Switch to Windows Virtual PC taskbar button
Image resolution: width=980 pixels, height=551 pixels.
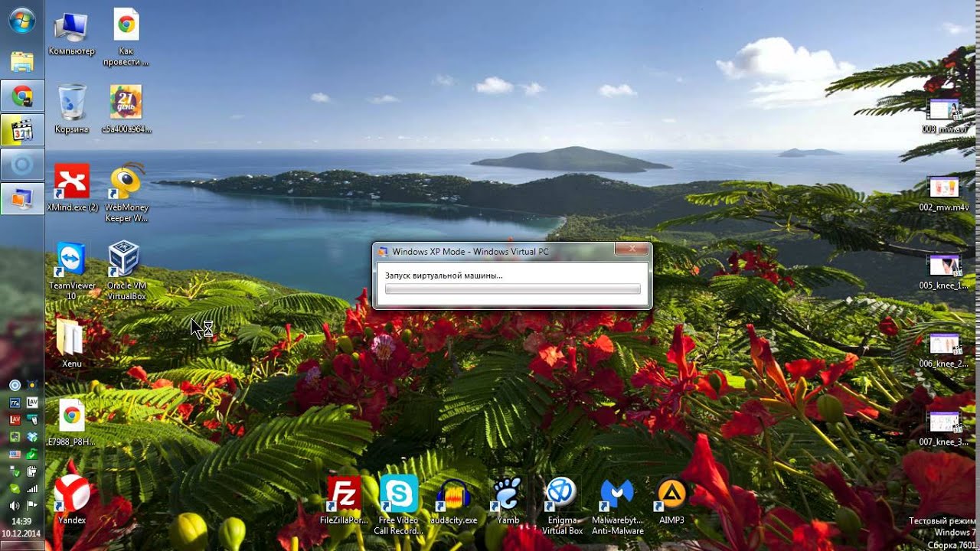coord(21,198)
